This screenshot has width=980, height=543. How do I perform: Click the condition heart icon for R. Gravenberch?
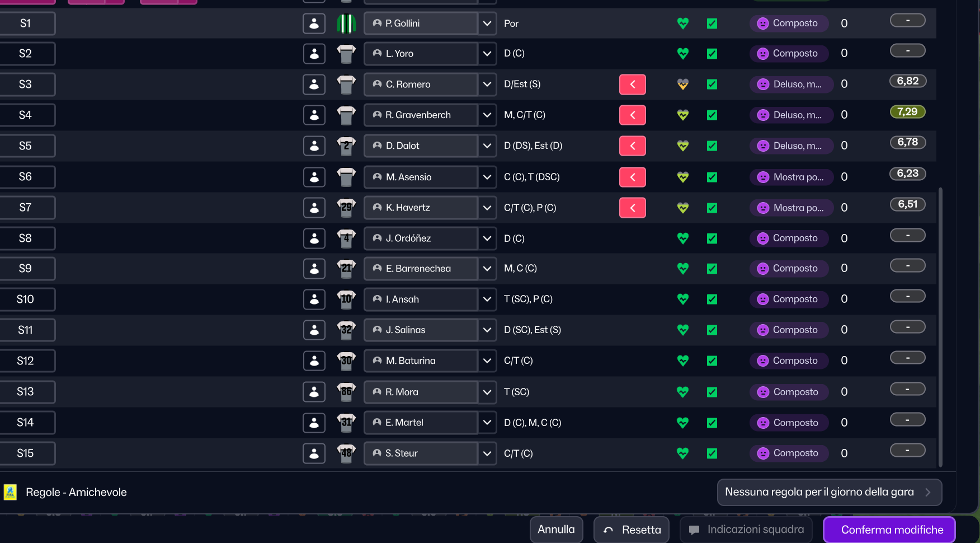click(x=682, y=115)
